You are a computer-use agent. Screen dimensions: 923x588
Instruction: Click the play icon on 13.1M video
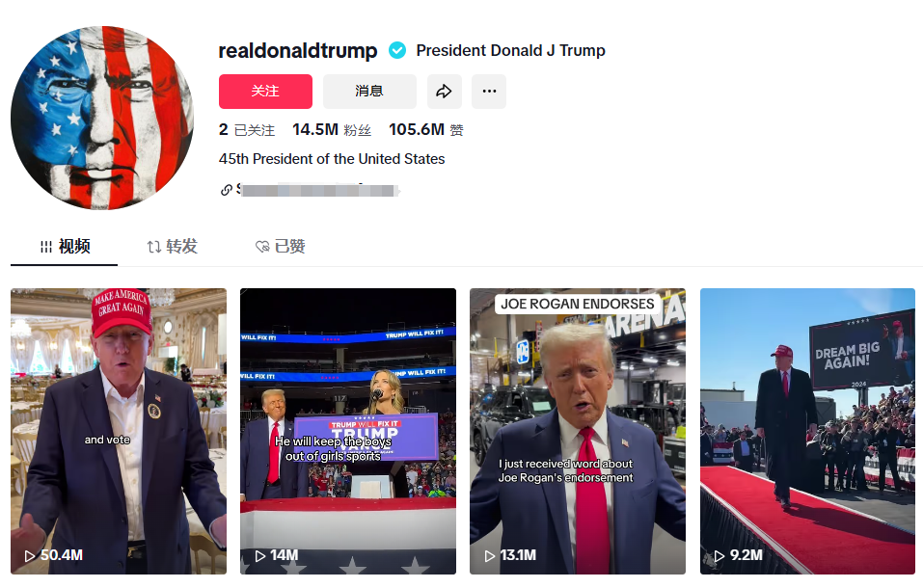[x=489, y=555]
